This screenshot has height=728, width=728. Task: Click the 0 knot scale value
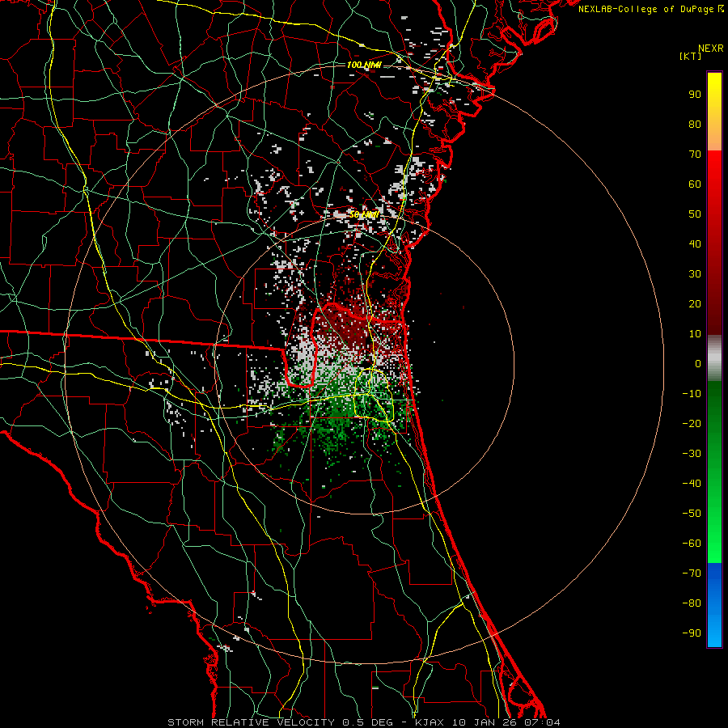pos(698,364)
